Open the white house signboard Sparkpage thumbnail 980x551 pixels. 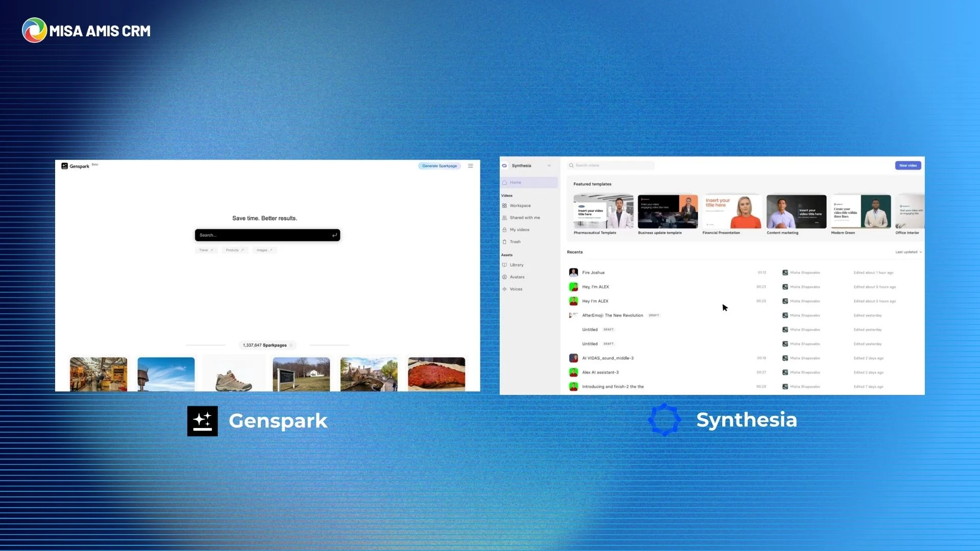tap(301, 374)
